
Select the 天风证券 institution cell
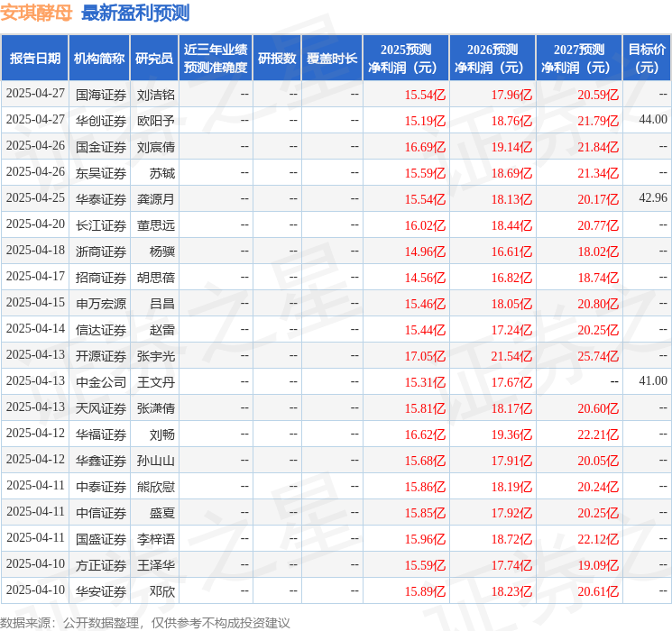tap(101, 408)
